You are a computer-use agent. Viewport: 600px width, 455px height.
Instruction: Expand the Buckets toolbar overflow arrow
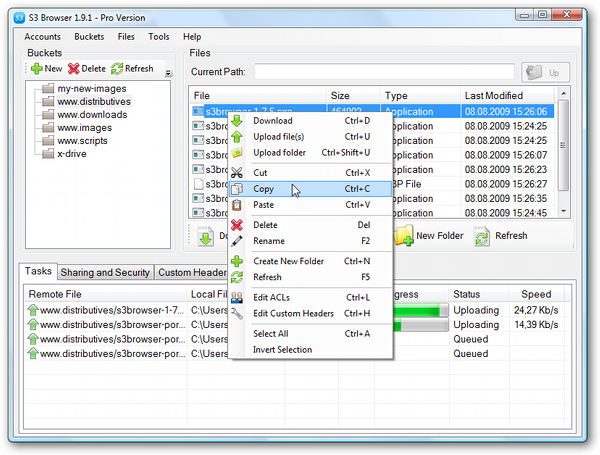point(168,73)
